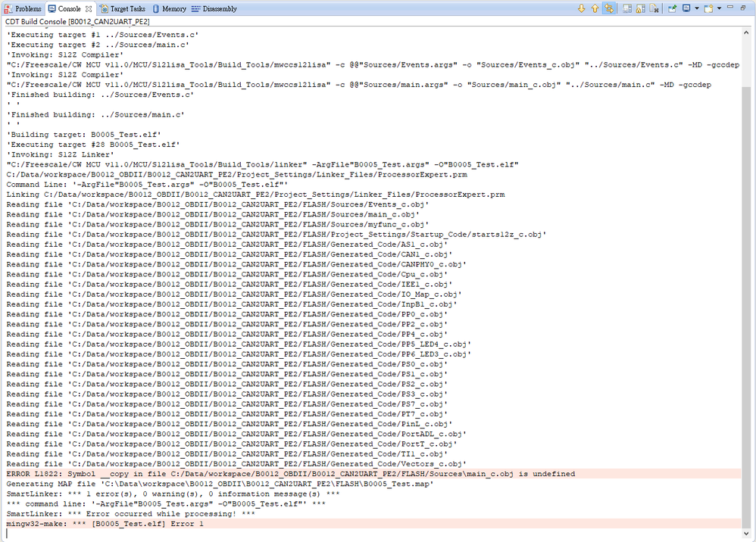756x542 pixels.
Task: Click the scrollbar up arrow
Action: [x=746, y=33]
